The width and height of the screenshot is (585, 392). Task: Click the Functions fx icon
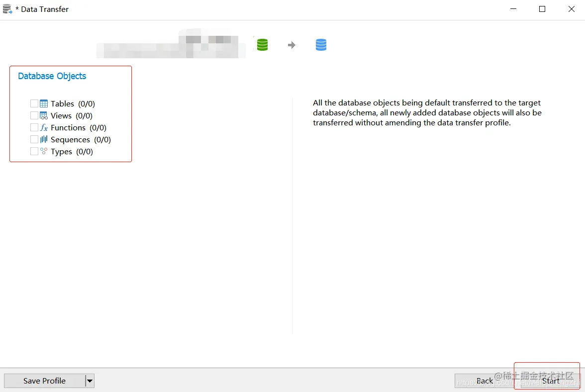pyautogui.click(x=44, y=127)
